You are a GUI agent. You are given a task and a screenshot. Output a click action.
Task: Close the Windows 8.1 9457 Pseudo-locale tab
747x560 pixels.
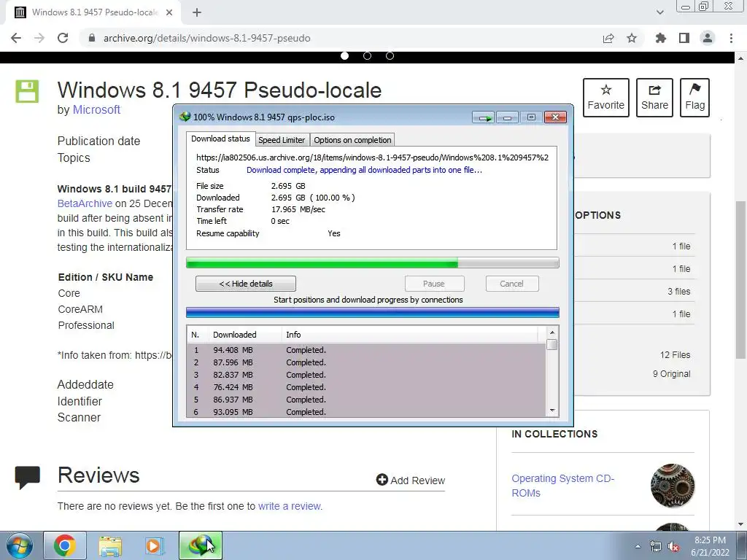point(169,12)
